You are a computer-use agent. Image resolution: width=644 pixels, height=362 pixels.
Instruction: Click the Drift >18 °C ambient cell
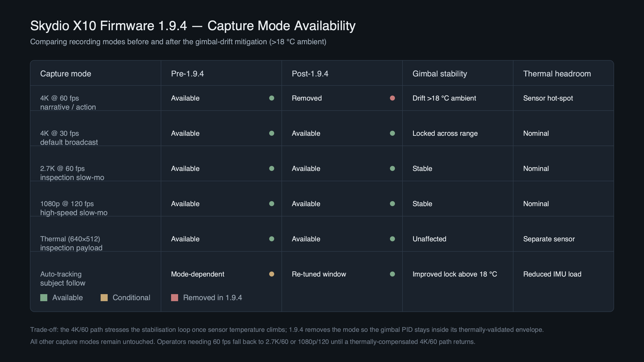(444, 98)
